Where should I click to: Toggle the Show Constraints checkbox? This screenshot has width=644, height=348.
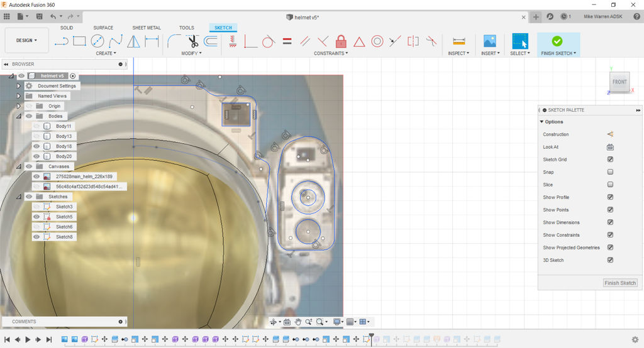pyautogui.click(x=610, y=235)
